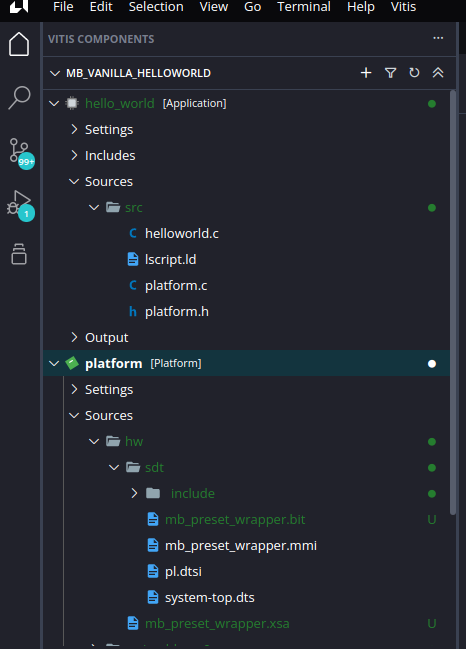Collapse the sdt folder chevron
Viewport: 466px width, 649px height.
114,467
